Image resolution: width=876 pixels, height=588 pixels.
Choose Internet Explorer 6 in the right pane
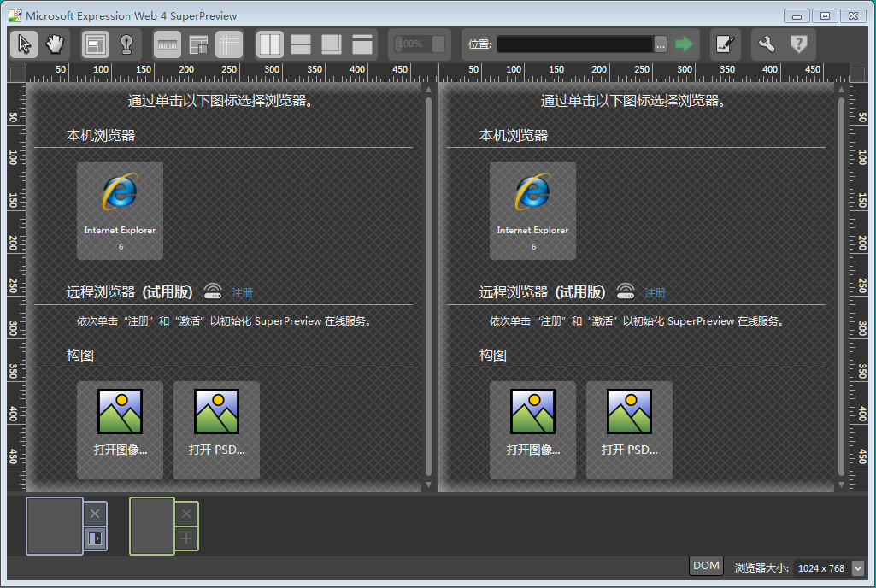532,210
